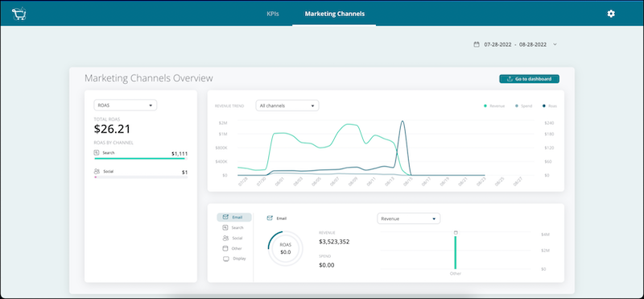Viewport: 644px width, 299px height.
Task: Click the $2M label on trend chart axis
Action: pos(222,123)
